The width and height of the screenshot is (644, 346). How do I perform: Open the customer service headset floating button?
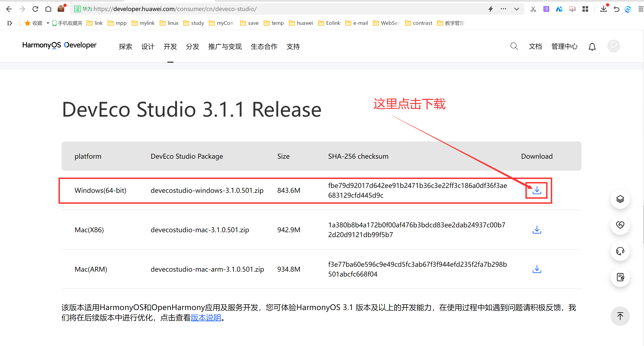pyautogui.click(x=620, y=251)
